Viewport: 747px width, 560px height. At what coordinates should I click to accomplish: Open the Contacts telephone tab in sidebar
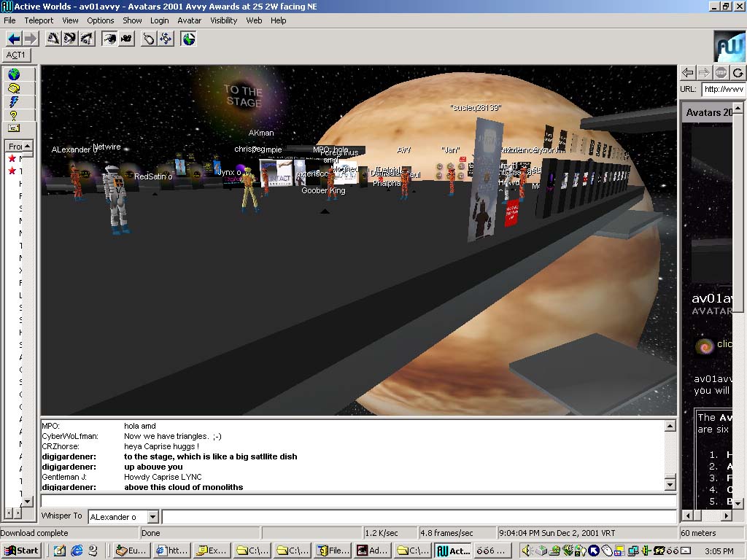tap(13, 88)
